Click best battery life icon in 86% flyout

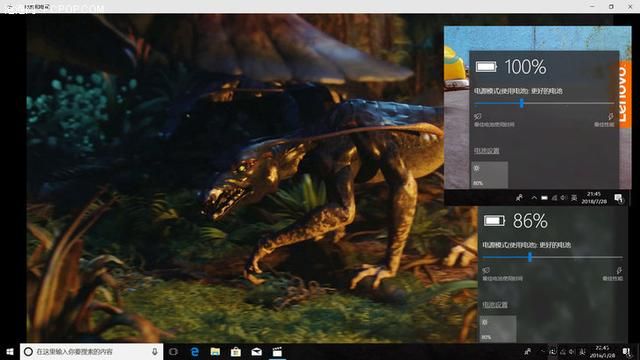pyautogui.click(x=486, y=270)
